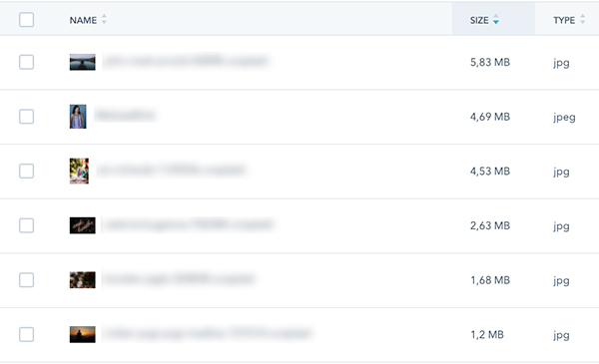Open the lake landscape thumbnail image
The image size is (599, 364).
click(x=83, y=62)
